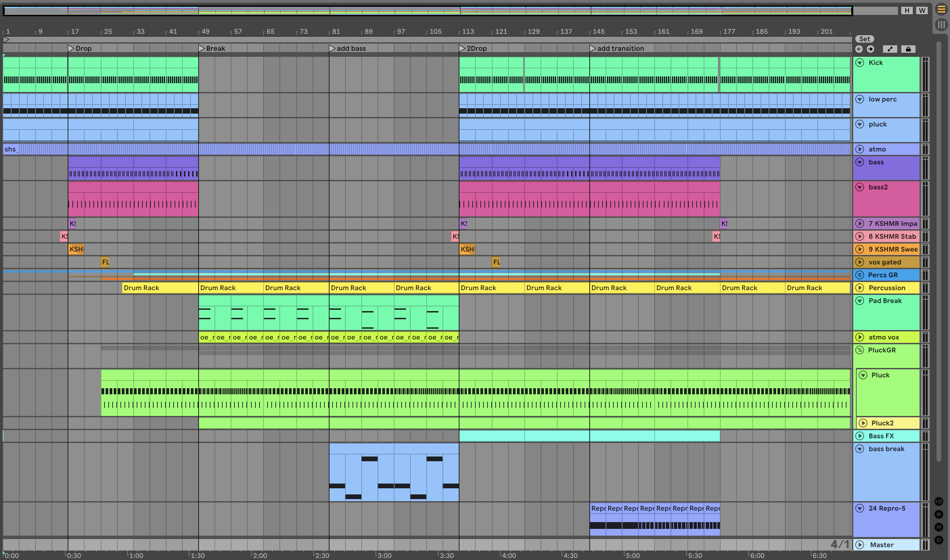
Task: Toggle Mixer section visibility
Action: 939,527
